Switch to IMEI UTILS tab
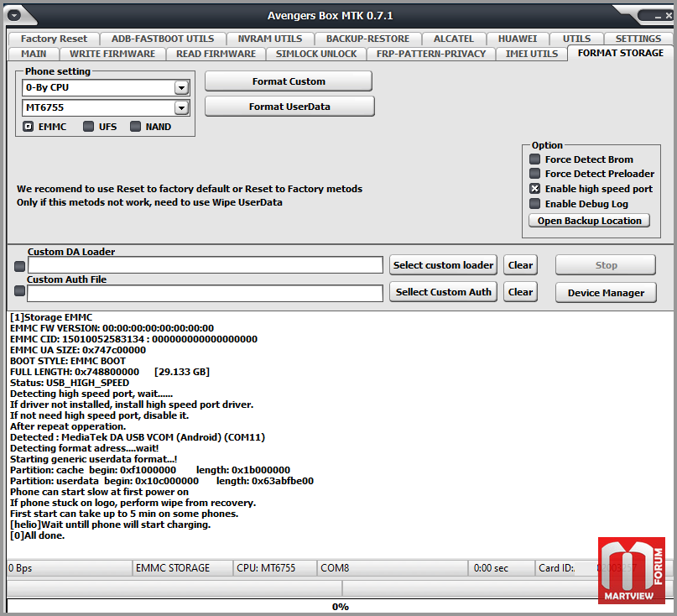 [x=532, y=54]
